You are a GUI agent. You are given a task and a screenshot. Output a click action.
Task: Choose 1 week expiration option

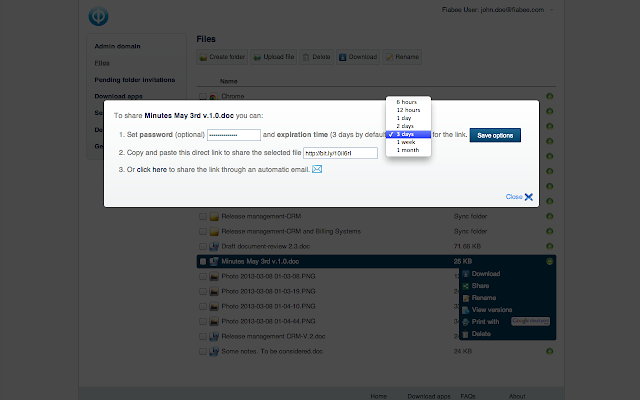point(408,142)
